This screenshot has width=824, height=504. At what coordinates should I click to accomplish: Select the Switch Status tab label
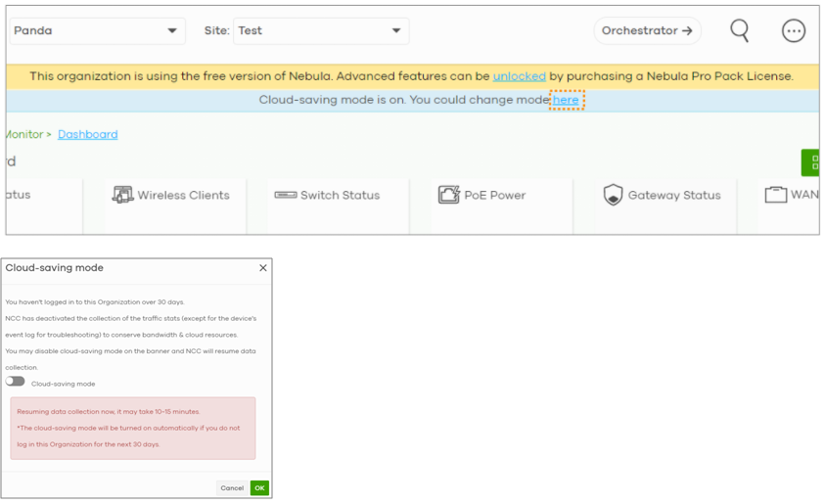point(340,196)
